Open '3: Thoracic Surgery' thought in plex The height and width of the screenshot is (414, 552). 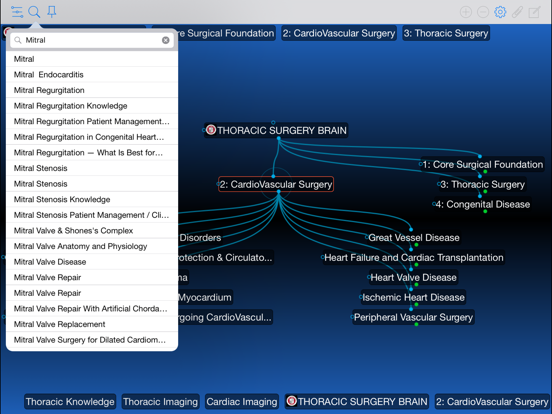(483, 184)
